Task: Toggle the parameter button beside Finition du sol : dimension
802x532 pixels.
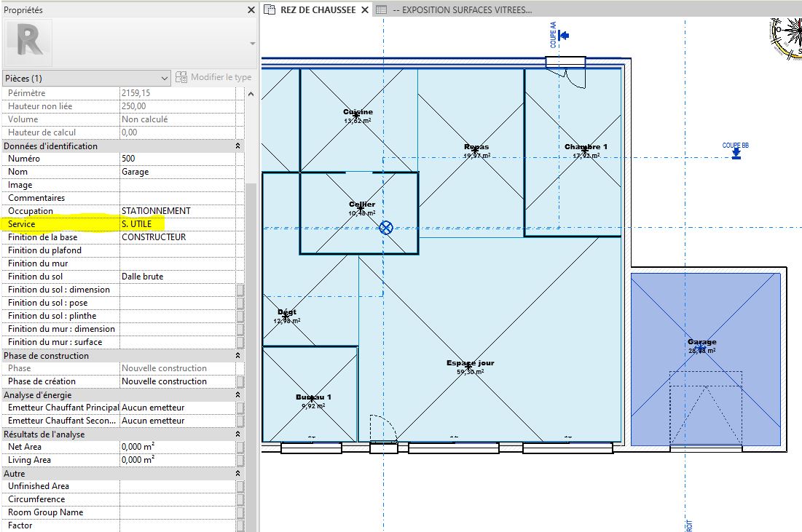Action: pyautogui.click(x=240, y=290)
